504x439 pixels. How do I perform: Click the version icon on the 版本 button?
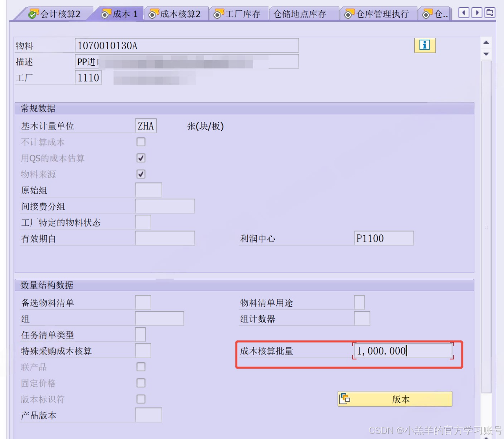pyautogui.click(x=346, y=398)
